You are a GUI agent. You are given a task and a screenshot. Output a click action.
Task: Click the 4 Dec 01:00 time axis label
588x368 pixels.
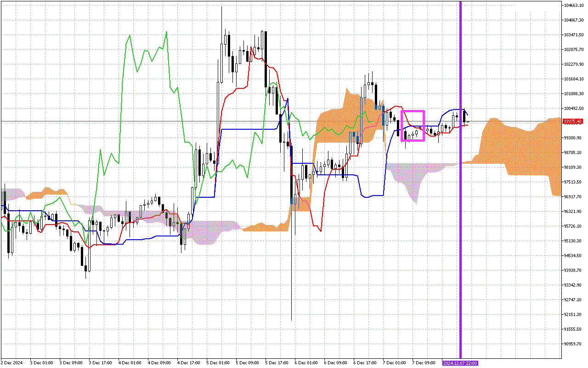130,363
